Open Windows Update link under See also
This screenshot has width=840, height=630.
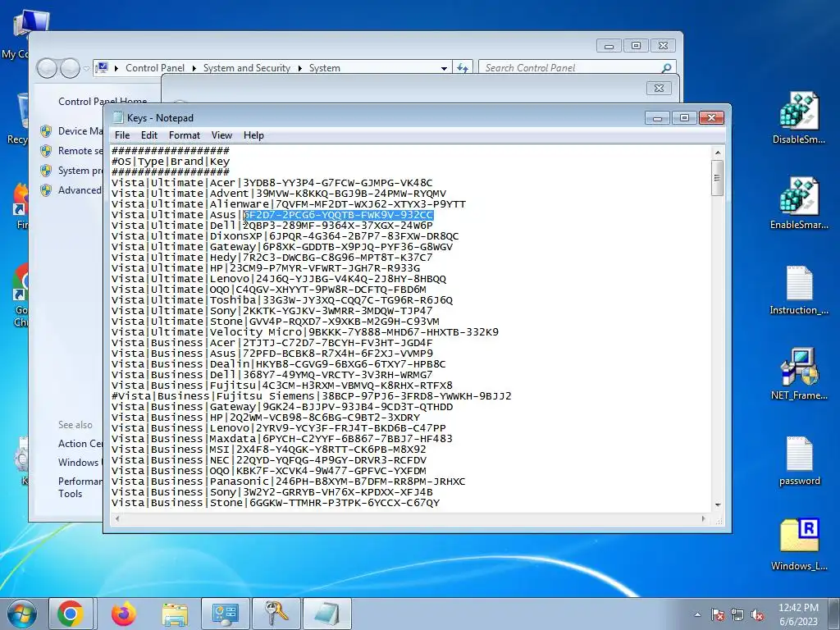[x=81, y=463]
